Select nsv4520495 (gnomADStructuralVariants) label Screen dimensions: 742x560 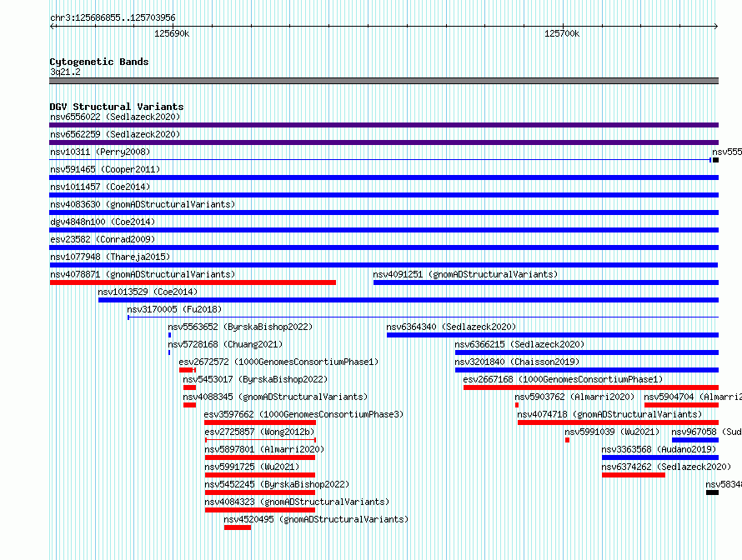[x=316, y=519]
